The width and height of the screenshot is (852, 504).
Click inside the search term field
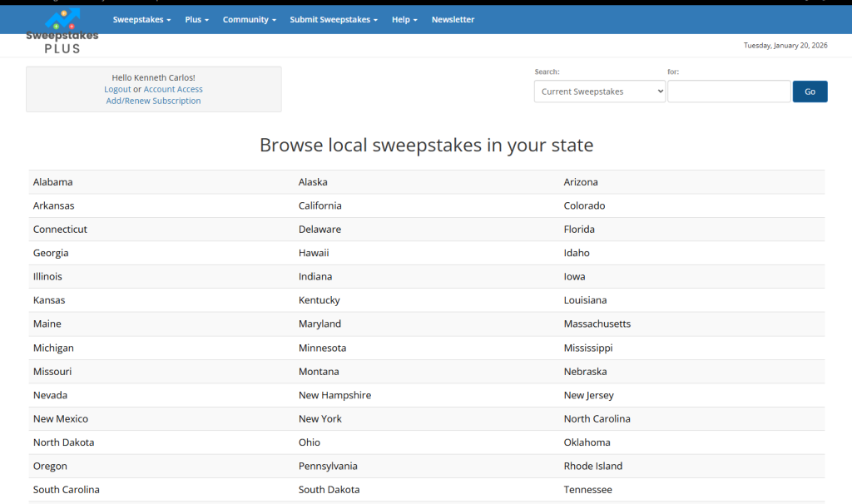click(x=729, y=91)
